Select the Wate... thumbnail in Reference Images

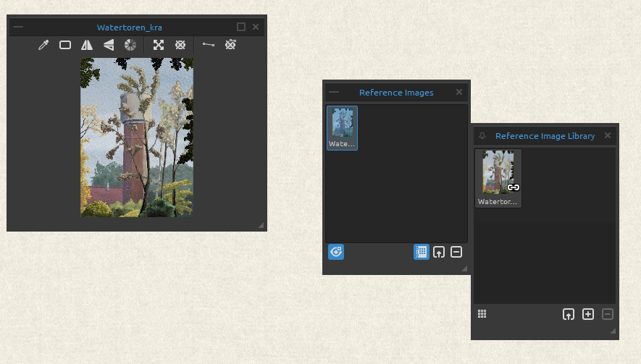342,128
